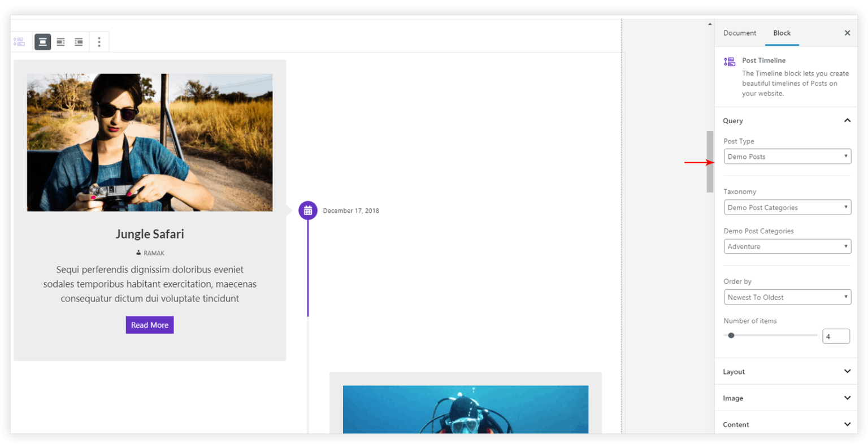
Task: Open the Demo Post Categories dropdown showing Adventure
Action: pos(787,246)
